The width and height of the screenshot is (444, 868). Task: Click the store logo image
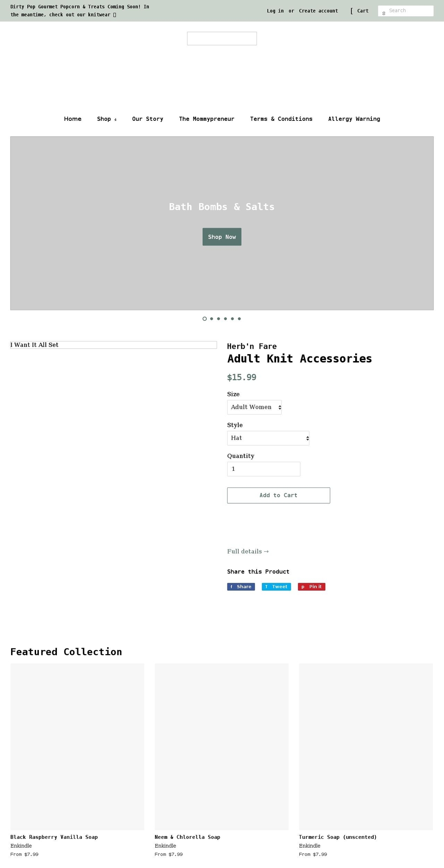click(222, 38)
